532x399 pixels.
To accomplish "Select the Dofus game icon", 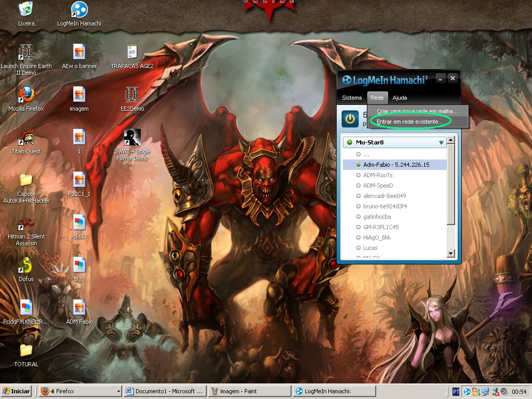I will [x=26, y=266].
